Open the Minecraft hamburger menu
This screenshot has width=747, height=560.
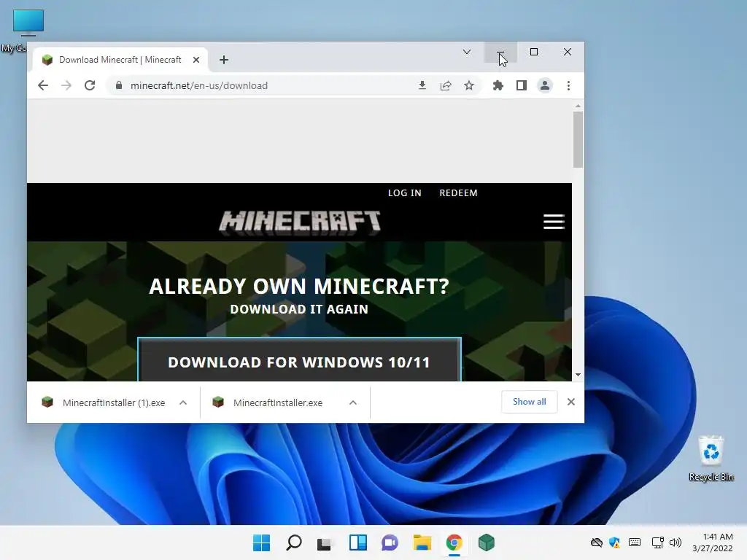(554, 222)
